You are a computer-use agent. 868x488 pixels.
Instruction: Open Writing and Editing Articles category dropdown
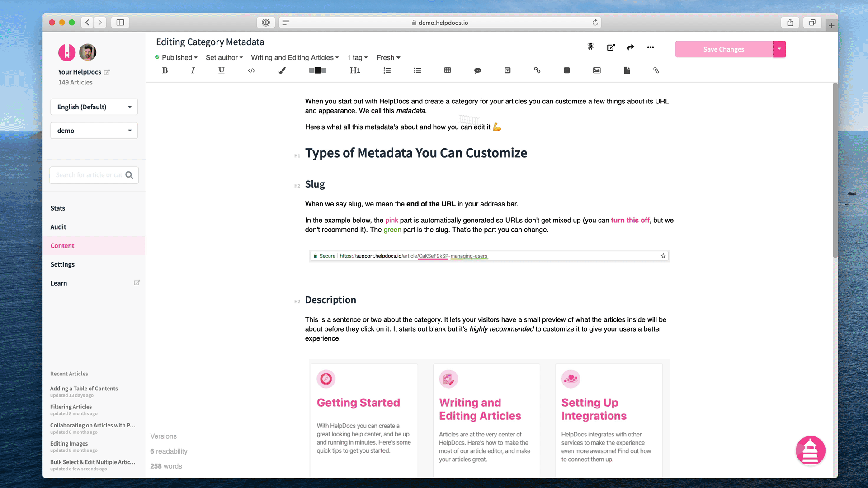[x=295, y=57]
